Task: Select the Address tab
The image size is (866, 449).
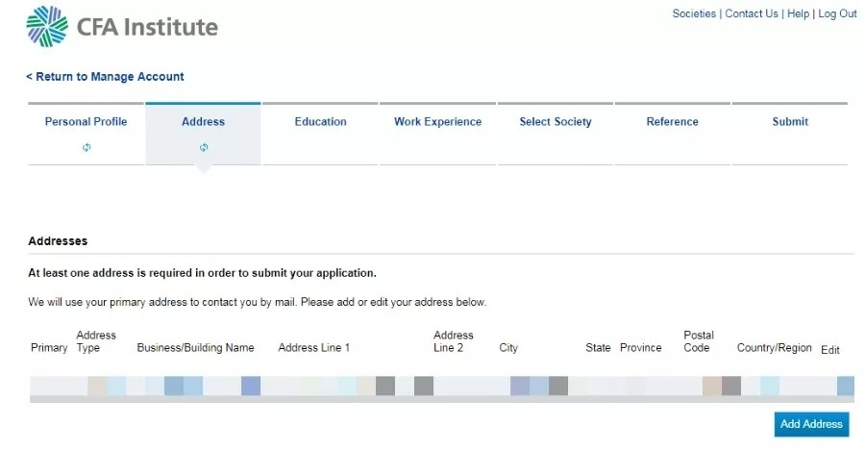Action: click(203, 122)
